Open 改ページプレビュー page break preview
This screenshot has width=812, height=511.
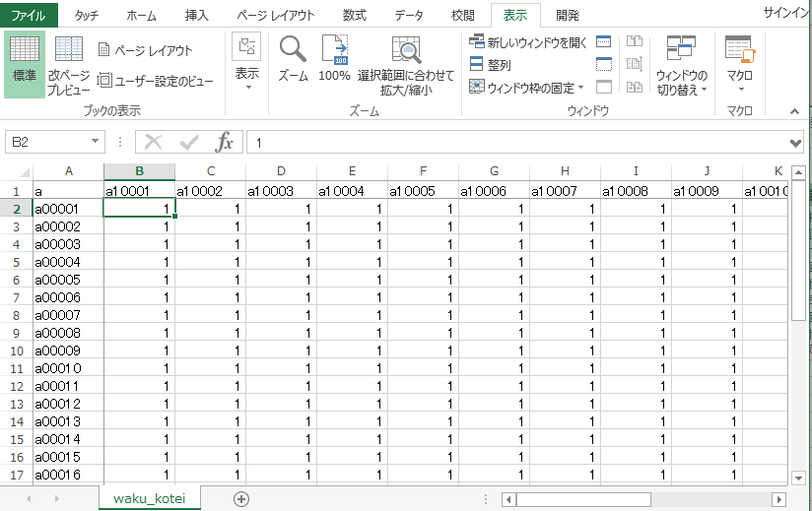click(x=69, y=66)
